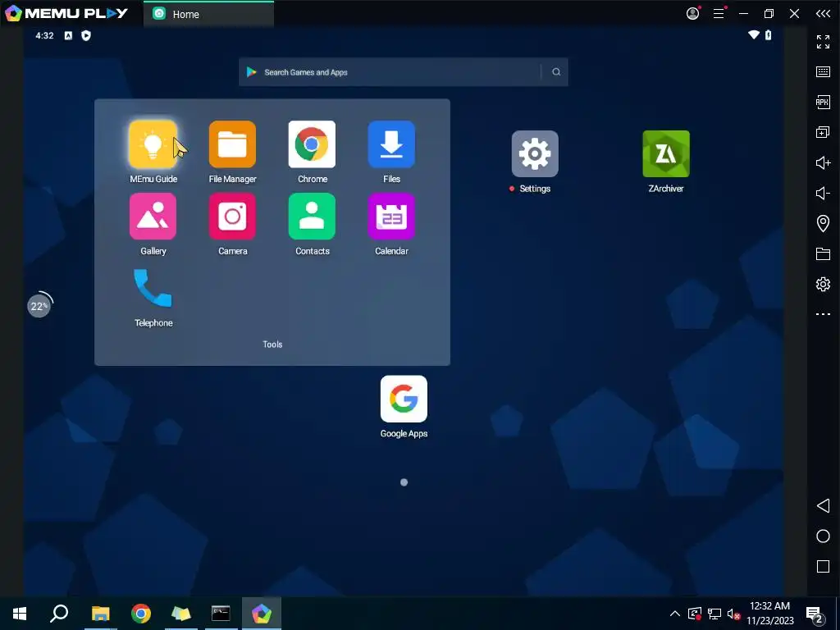Image resolution: width=840 pixels, height=630 pixels.
Task: Open the Chrome app in the Tools folder
Action: 312,144
